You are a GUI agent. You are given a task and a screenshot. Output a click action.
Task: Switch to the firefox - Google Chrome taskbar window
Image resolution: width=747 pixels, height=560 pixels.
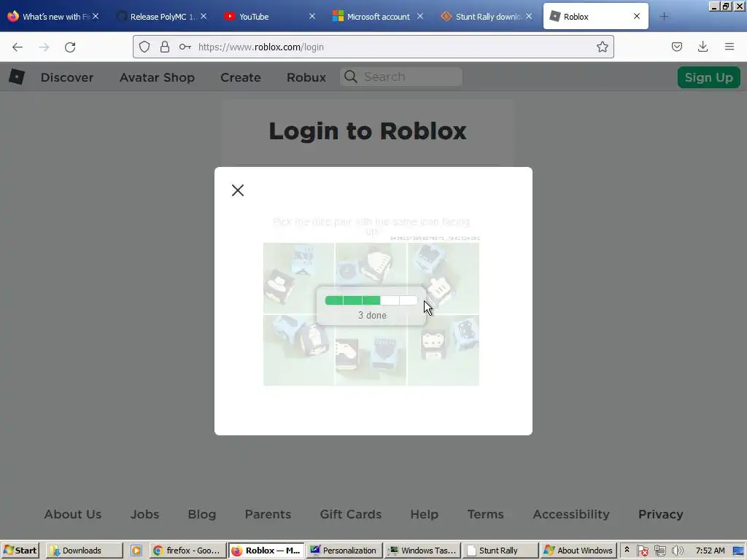pyautogui.click(x=187, y=551)
